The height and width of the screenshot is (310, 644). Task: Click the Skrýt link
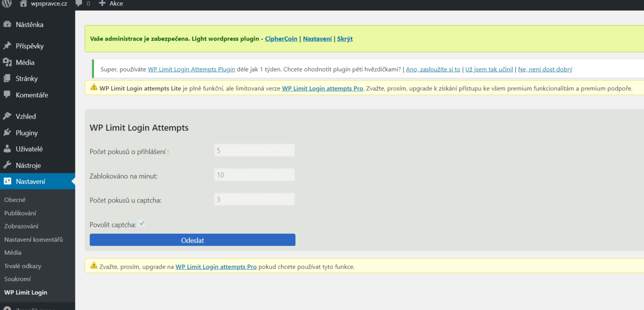[x=345, y=39]
